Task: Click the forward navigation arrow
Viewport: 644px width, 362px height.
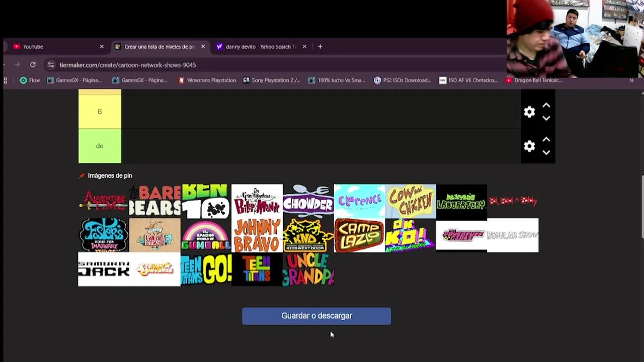Action: pyautogui.click(x=17, y=65)
